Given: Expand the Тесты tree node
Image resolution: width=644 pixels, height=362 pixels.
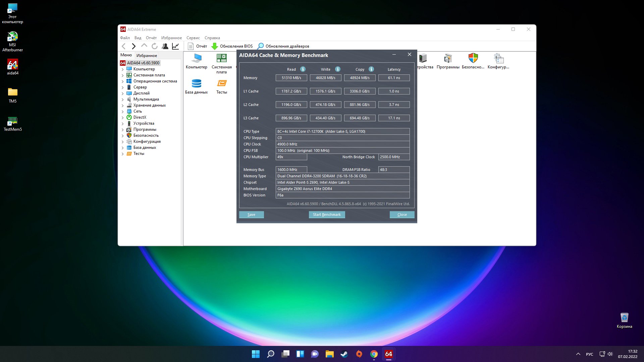Looking at the screenshot, I should pos(123,154).
